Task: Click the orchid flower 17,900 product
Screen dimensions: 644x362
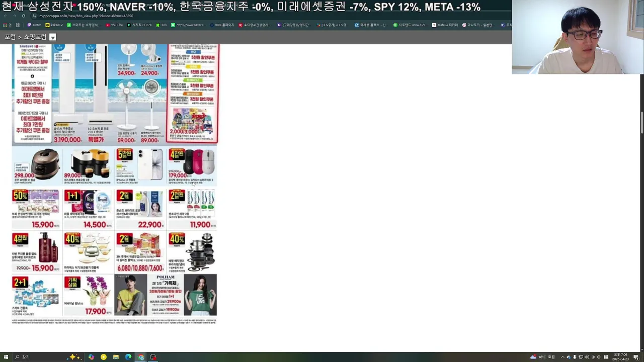Action: [x=89, y=295]
